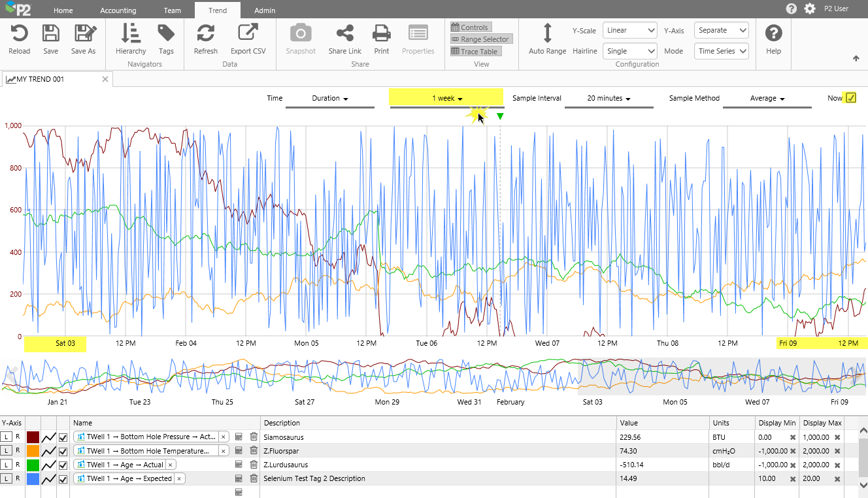Toggle the Trace Table view

pyautogui.click(x=475, y=52)
